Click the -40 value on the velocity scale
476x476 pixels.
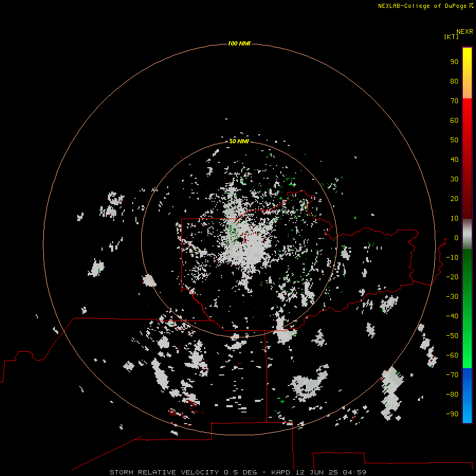(x=452, y=316)
